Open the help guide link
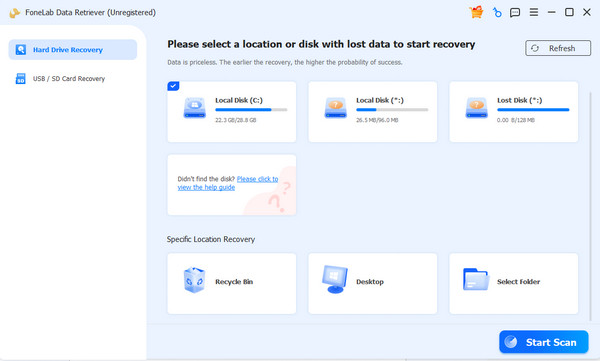This screenshot has width=600, height=361. [228, 183]
